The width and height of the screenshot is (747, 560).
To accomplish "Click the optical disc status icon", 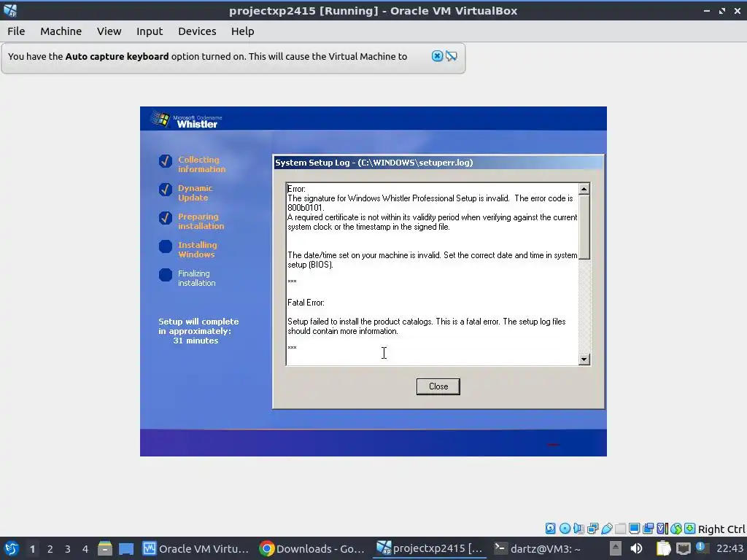I will 565,528.
